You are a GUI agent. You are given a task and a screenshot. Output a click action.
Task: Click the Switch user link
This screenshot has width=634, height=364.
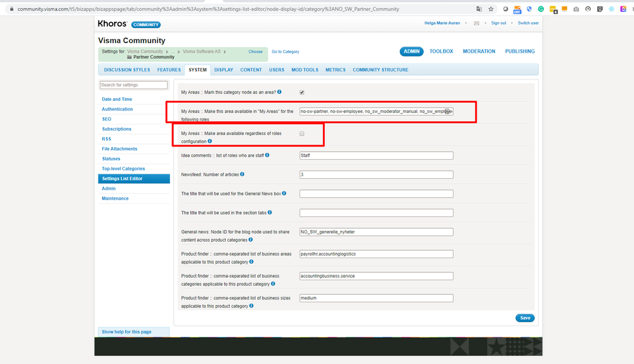pyautogui.click(x=528, y=23)
